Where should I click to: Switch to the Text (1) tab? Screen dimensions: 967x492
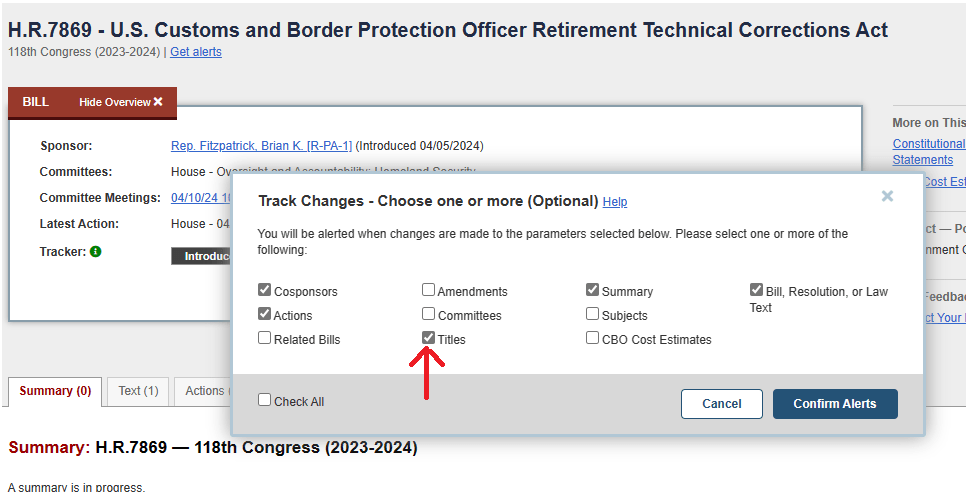click(x=138, y=391)
